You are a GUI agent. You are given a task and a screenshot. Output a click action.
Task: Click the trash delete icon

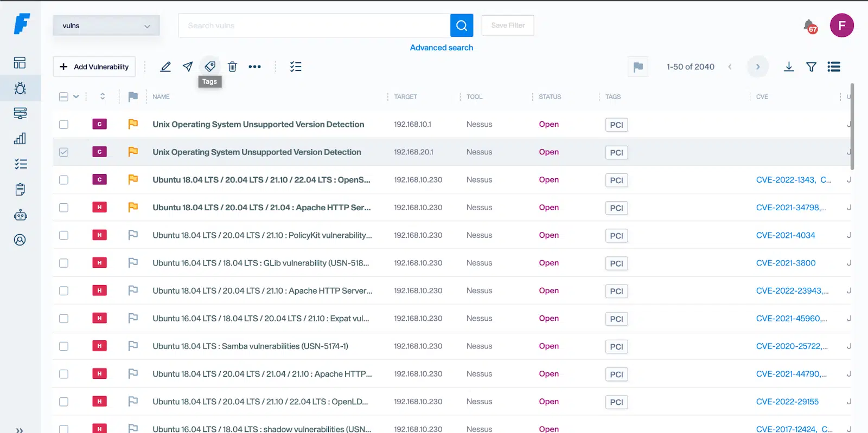[x=232, y=67]
